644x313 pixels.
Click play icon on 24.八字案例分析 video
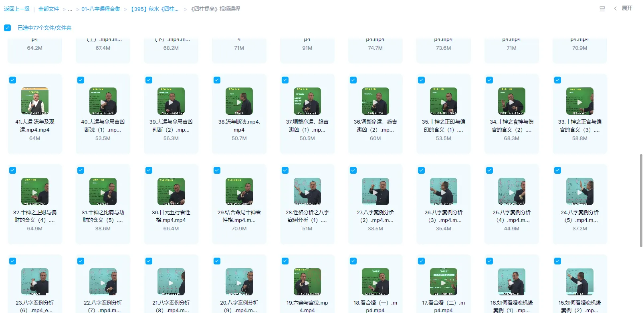coord(580,192)
